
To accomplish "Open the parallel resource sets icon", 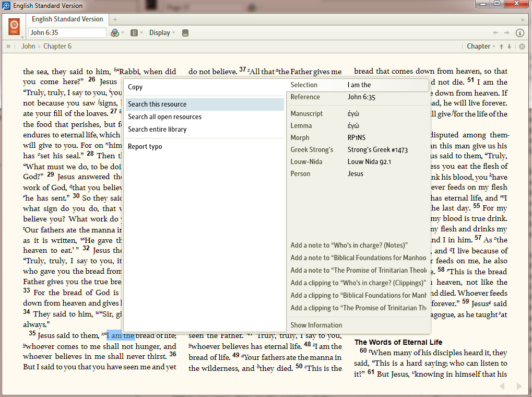I will pos(134,32).
